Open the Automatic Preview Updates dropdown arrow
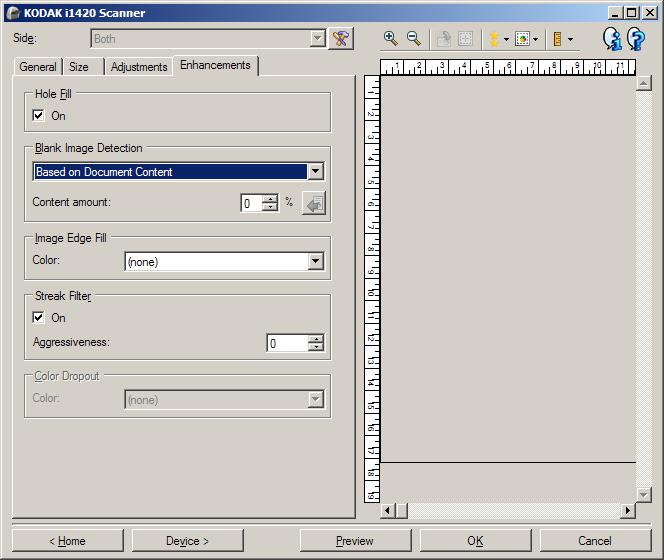Image resolution: width=664 pixels, height=560 pixels. click(x=535, y=39)
